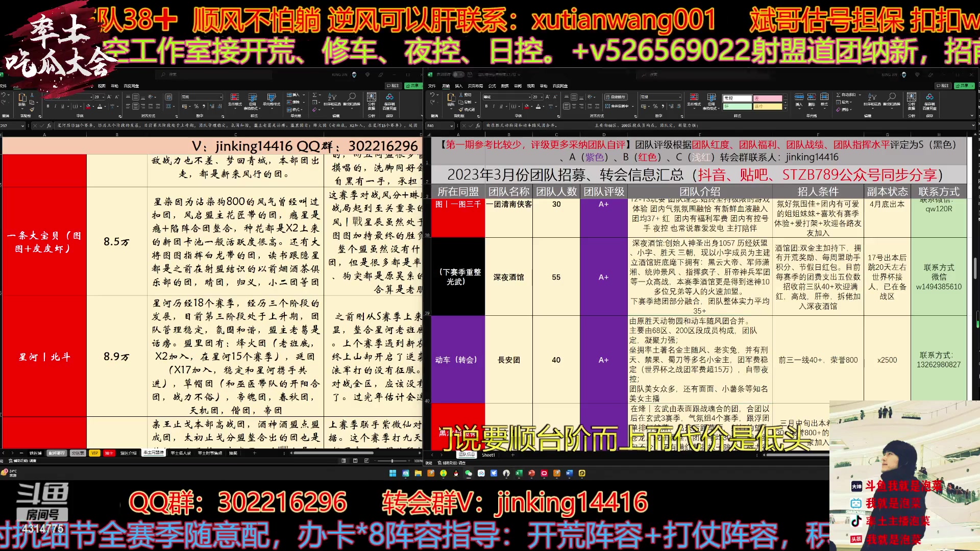The image size is (980, 551).
Task: Add new sheet in left Excel window
Action: [254, 453]
